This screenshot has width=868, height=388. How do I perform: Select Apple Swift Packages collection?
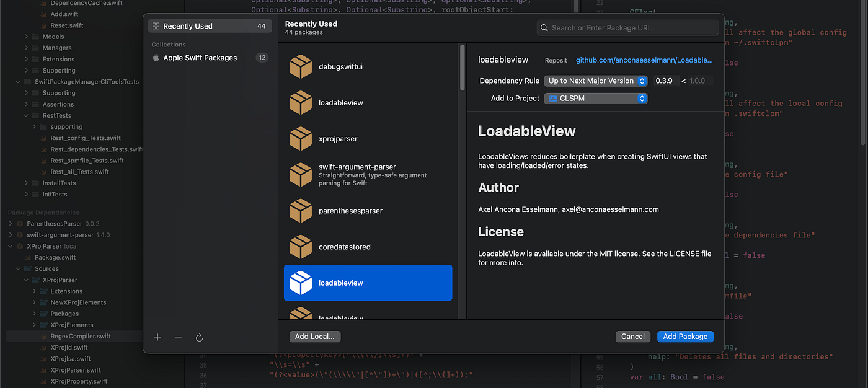coord(210,58)
